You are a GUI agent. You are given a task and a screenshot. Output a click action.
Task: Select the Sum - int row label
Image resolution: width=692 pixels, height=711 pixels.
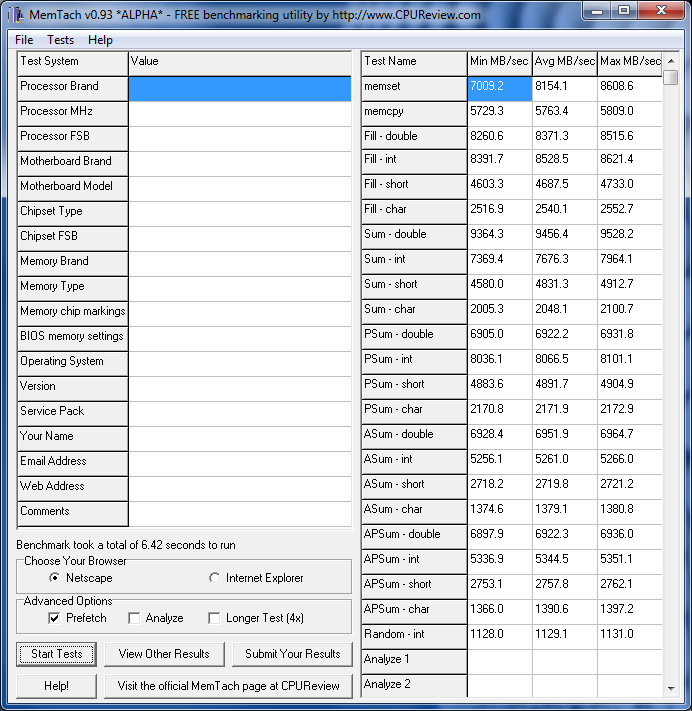point(414,262)
